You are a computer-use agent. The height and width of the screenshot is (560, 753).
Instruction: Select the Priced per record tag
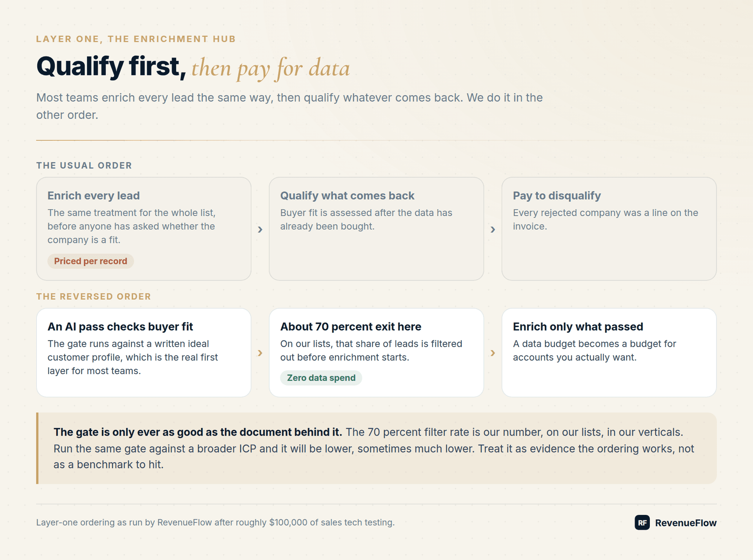coord(91,261)
